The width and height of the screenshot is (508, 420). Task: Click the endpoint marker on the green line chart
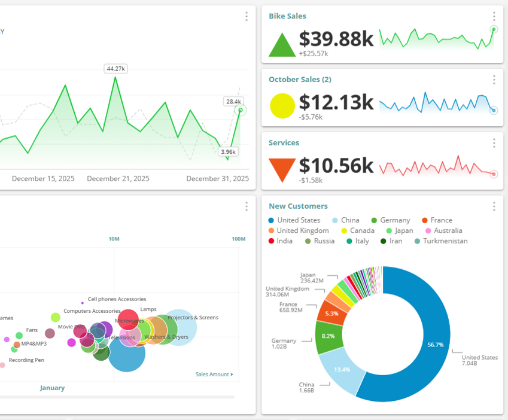[241, 110]
